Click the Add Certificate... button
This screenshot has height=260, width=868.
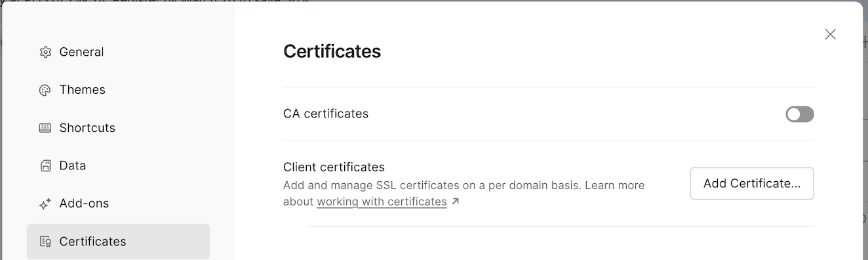(752, 183)
